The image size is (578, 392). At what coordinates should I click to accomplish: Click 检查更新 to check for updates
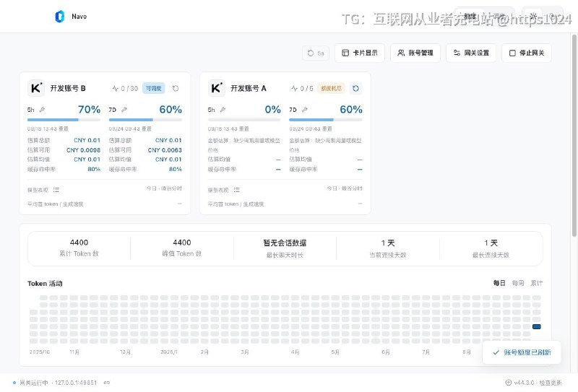(x=550, y=383)
